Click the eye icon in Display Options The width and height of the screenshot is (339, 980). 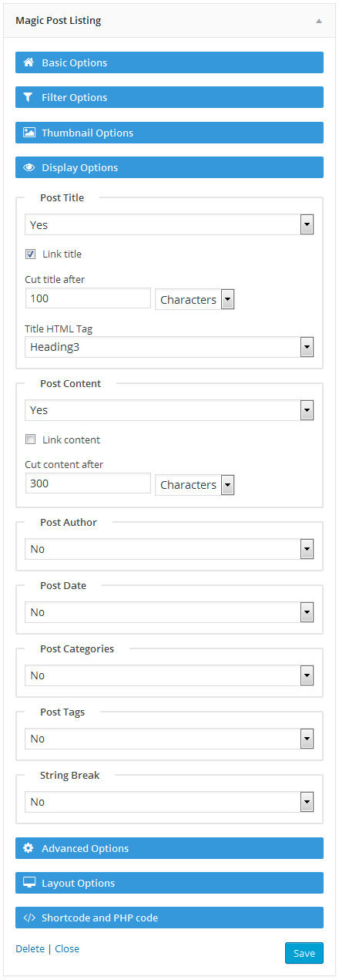click(x=29, y=167)
